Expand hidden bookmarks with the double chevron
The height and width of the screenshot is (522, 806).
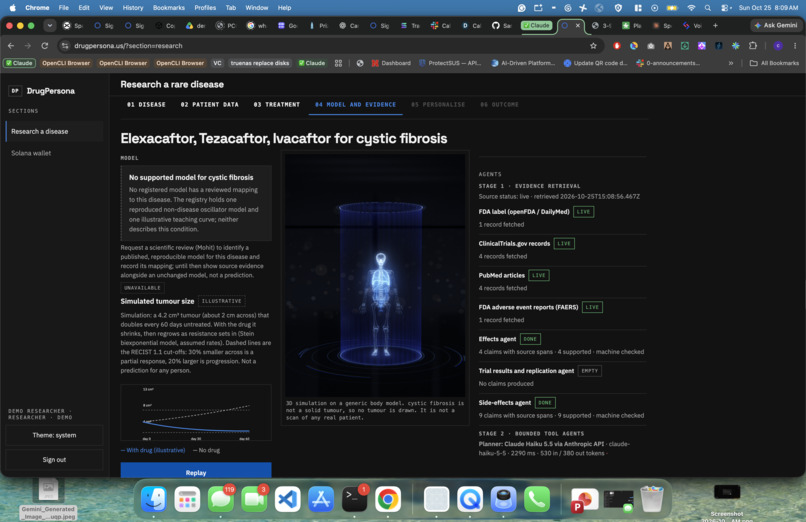tap(730, 63)
